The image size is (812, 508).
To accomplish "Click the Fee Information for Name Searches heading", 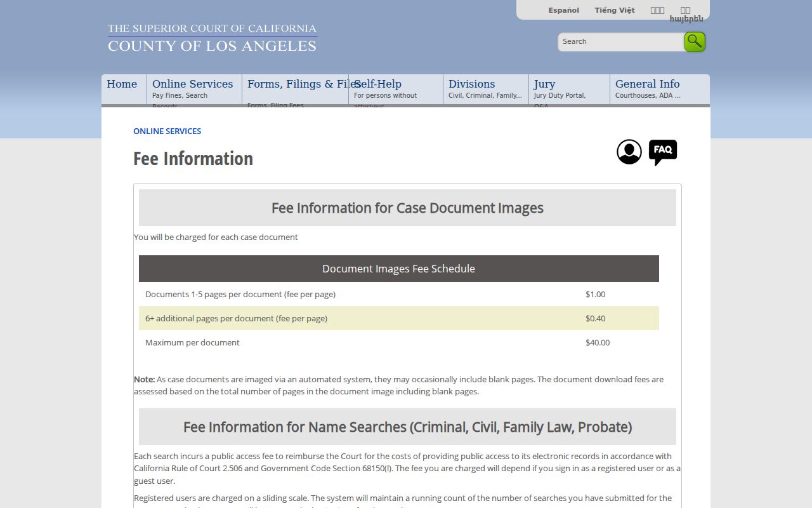I will 407,427.
